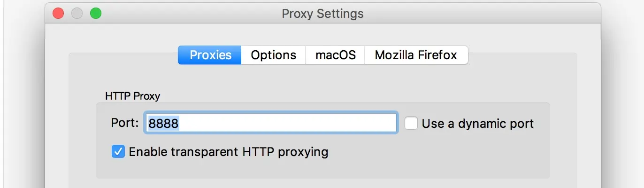Enable the Use a dynamic port checkbox

tap(411, 123)
